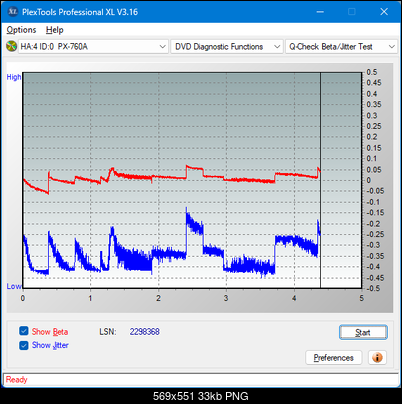The height and width of the screenshot is (404, 402).
Task: Click the PlexTools XL title bar icon
Action: coord(13,12)
